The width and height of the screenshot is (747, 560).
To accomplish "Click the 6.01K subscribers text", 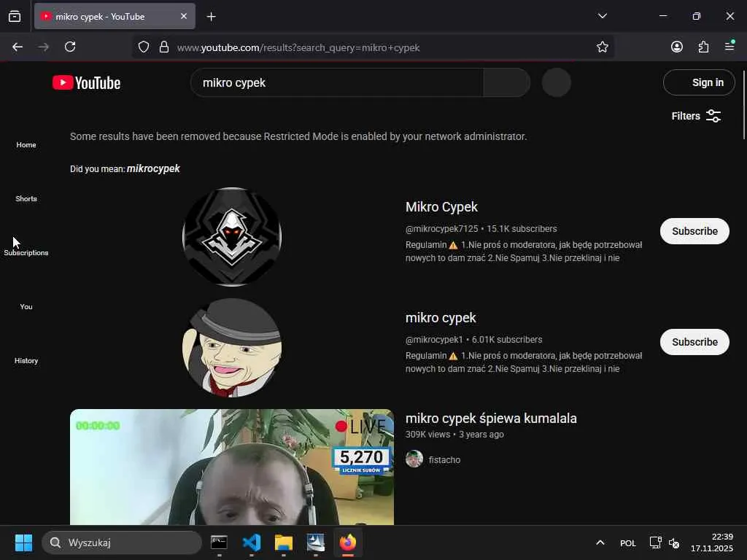I will click(507, 340).
